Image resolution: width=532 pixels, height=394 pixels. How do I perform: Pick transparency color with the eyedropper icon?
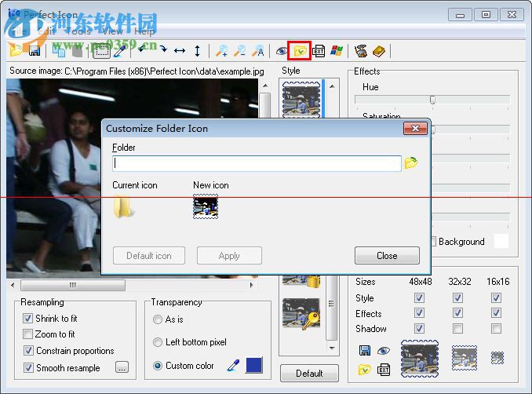tap(232, 365)
